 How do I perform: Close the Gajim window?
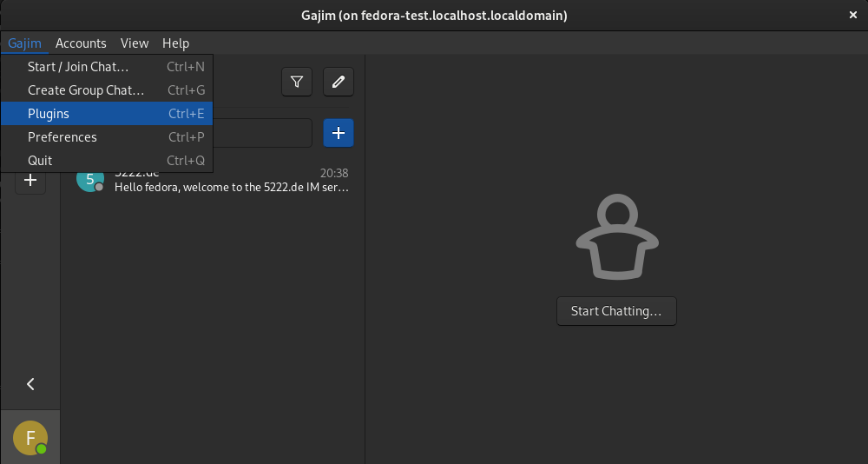coord(852,16)
